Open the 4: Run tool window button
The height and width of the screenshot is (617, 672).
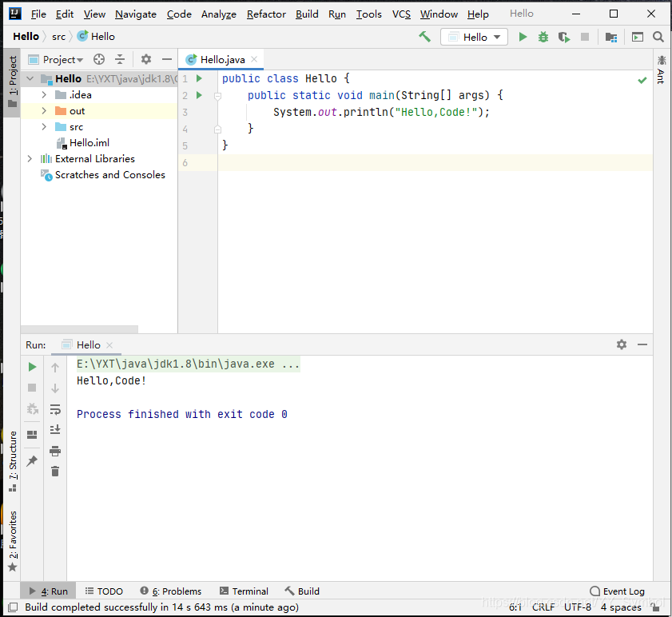coord(49,591)
